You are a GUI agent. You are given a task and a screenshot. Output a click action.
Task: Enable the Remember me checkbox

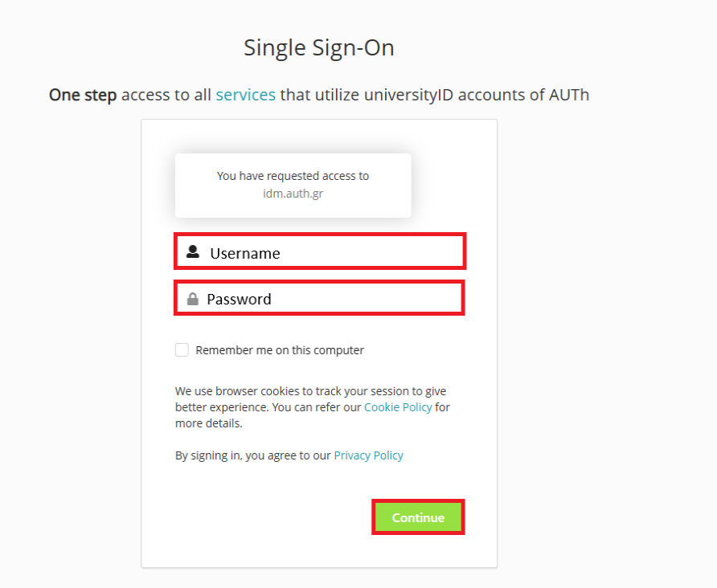coord(182,350)
